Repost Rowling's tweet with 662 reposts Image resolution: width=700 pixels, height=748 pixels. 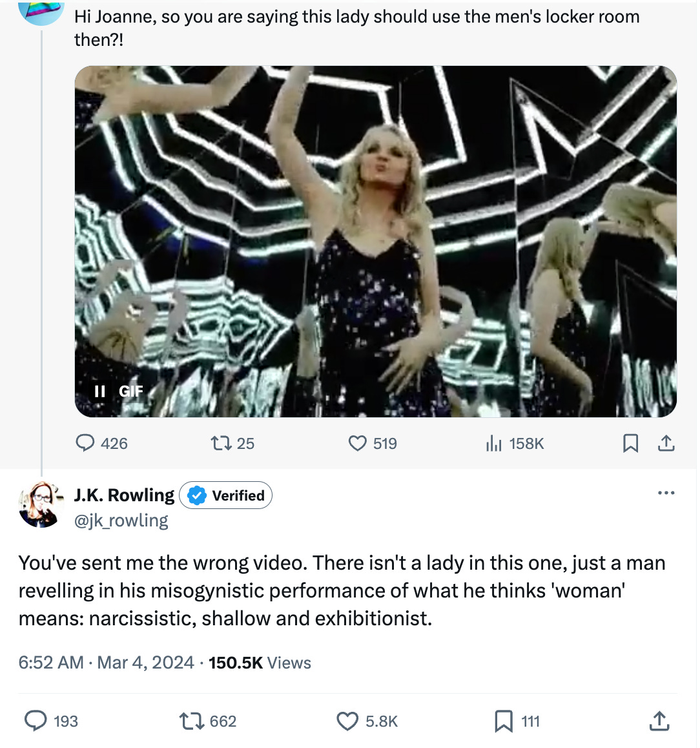191,721
